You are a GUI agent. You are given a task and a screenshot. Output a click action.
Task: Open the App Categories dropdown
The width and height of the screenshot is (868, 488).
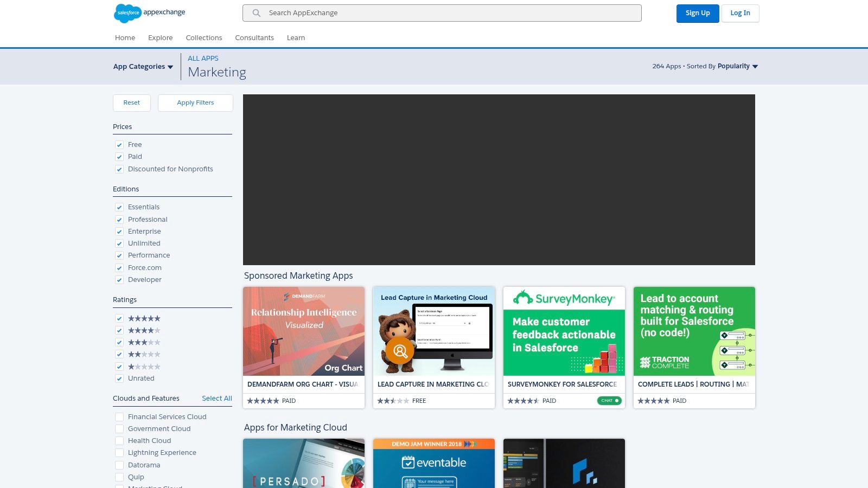(143, 66)
